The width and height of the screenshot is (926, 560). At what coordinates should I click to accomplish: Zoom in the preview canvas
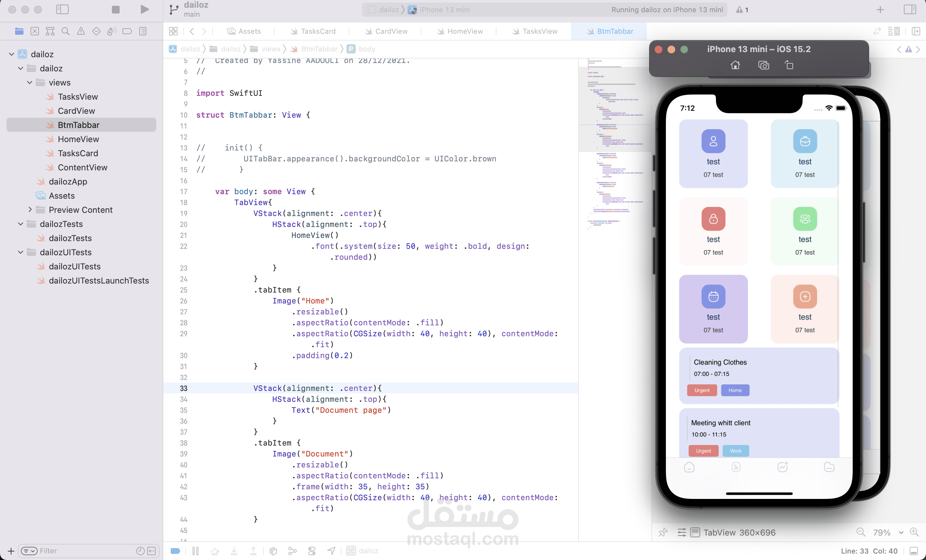pos(914,532)
